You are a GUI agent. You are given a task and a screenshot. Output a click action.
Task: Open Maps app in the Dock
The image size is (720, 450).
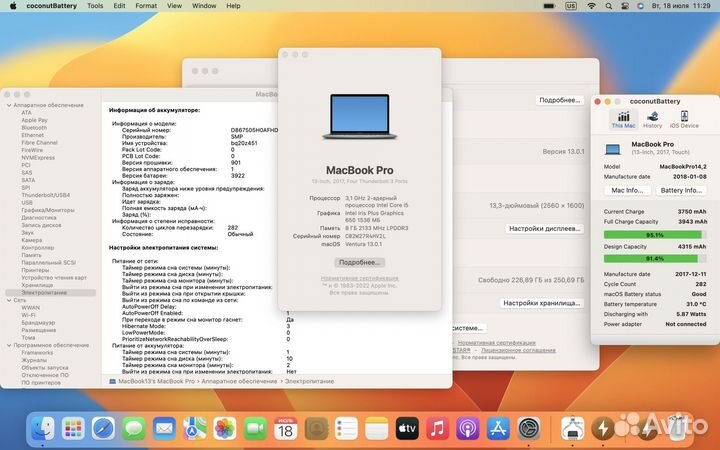[195, 429]
